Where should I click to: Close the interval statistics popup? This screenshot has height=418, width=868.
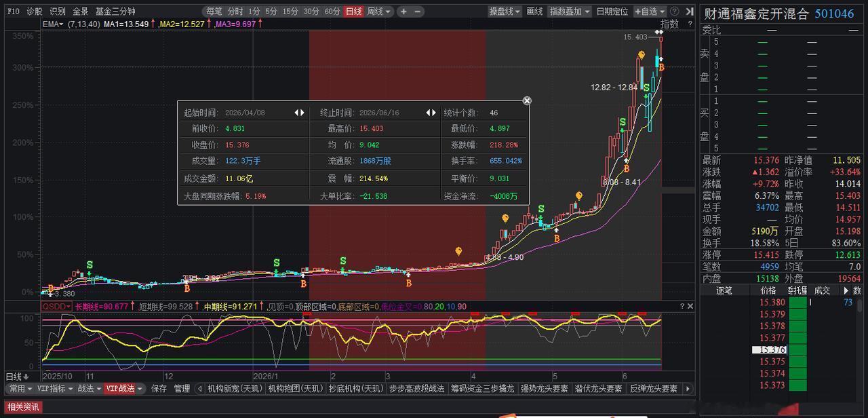pos(527,100)
